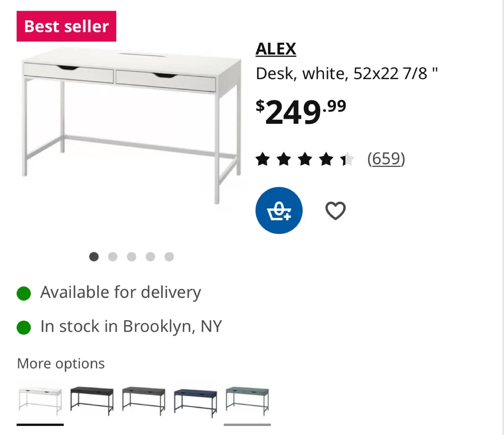Image resolution: width=504 pixels, height=435 pixels.
Task: Select the blue desk color option
Action: point(195,401)
